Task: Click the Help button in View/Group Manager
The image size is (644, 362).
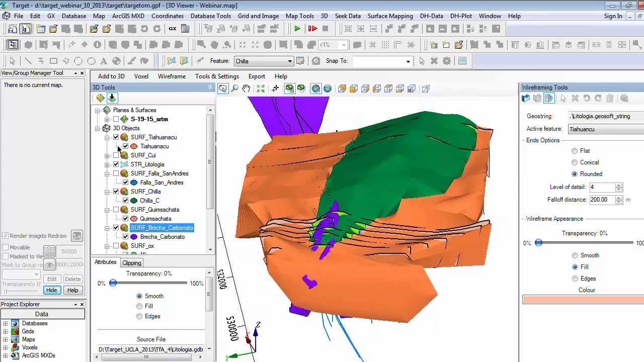Action: tap(72, 290)
